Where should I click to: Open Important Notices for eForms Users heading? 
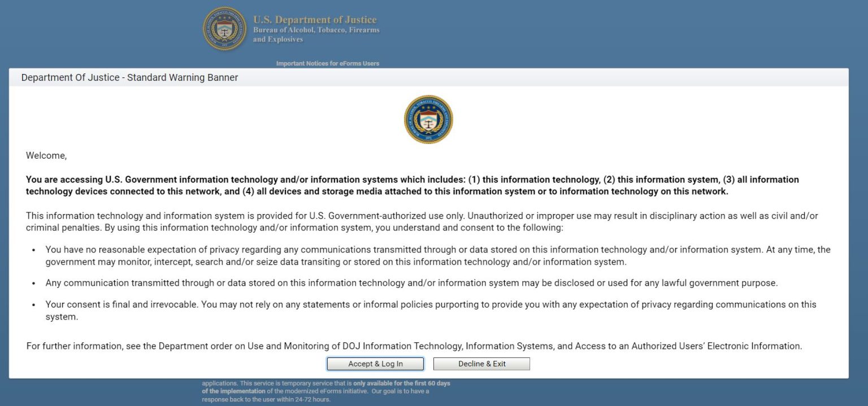coord(327,63)
